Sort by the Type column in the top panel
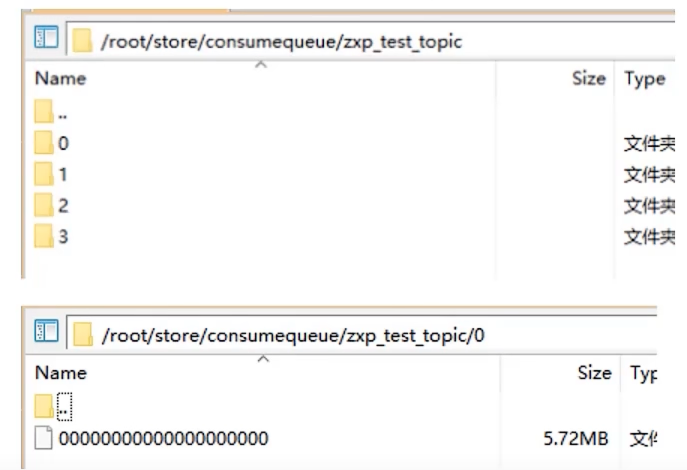The image size is (687, 470). tap(645, 79)
